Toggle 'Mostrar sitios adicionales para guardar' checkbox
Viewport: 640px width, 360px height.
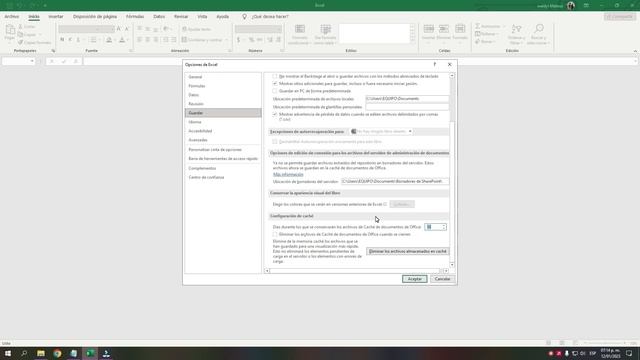click(275, 84)
